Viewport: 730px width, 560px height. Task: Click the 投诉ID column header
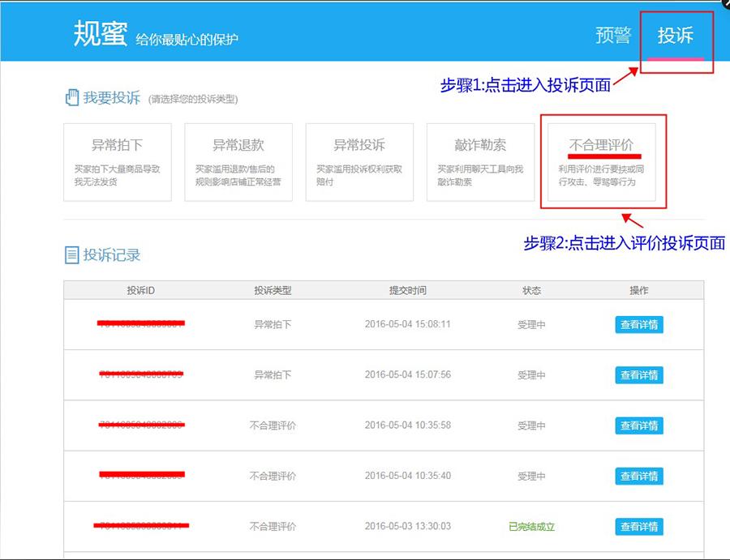click(140, 290)
